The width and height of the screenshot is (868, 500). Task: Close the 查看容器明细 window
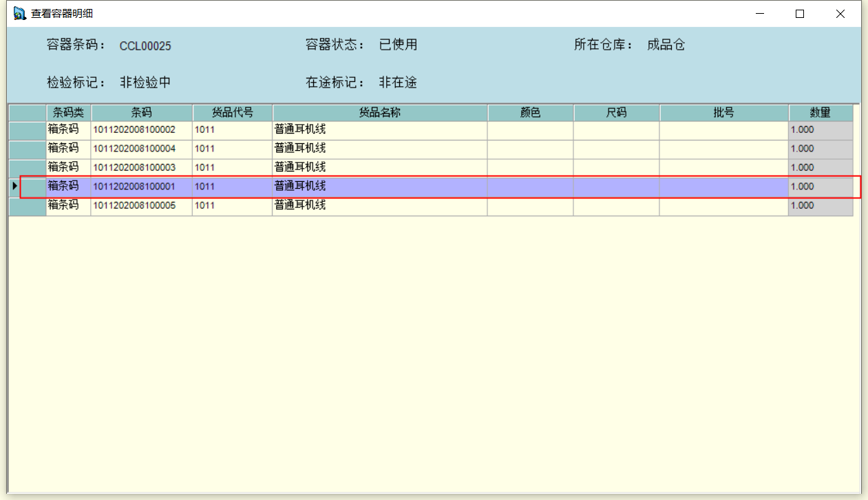pos(840,14)
